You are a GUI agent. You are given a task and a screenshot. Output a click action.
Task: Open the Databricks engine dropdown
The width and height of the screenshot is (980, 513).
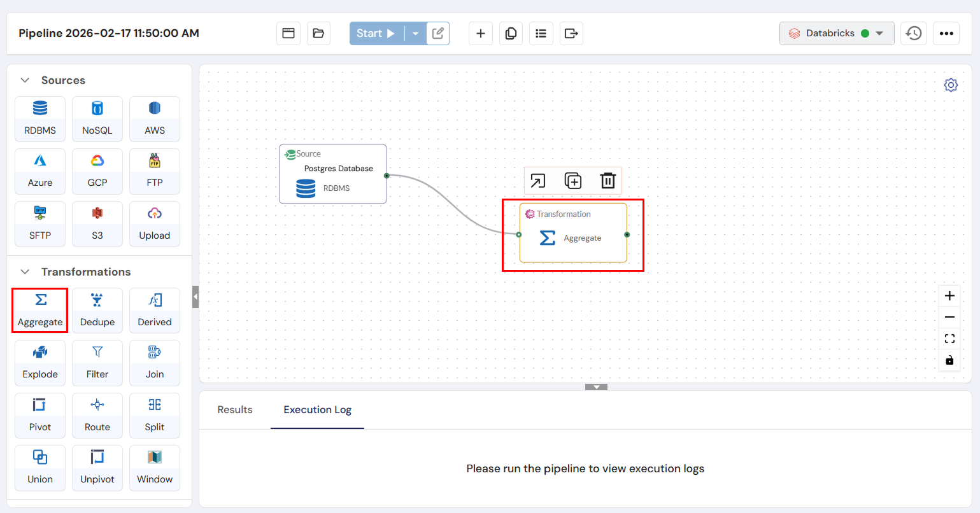(x=836, y=33)
